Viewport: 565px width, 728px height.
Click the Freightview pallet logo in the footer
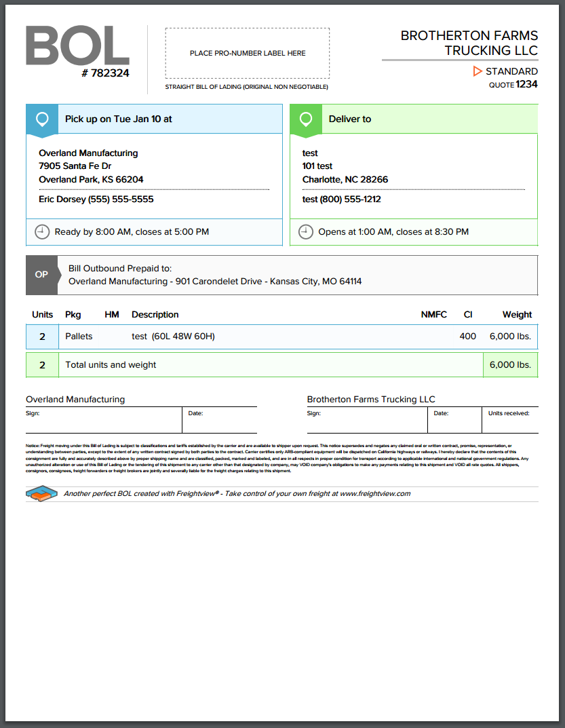click(42, 493)
